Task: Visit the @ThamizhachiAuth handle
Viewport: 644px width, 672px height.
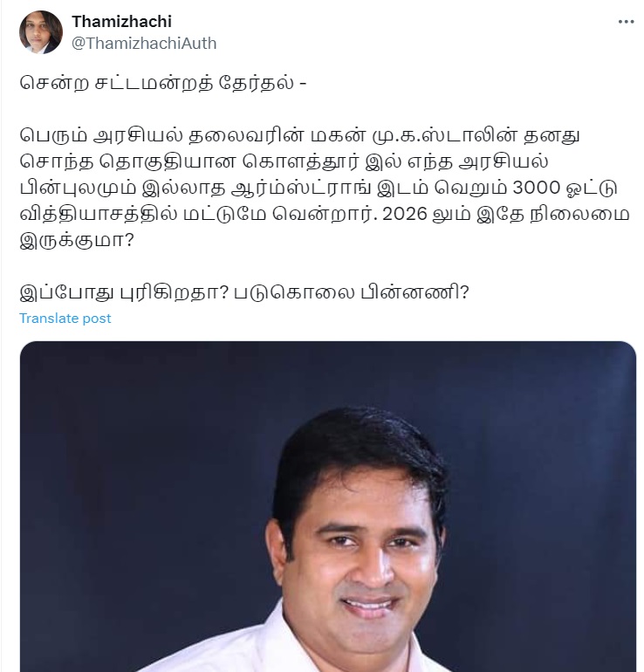Action: coord(144,44)
